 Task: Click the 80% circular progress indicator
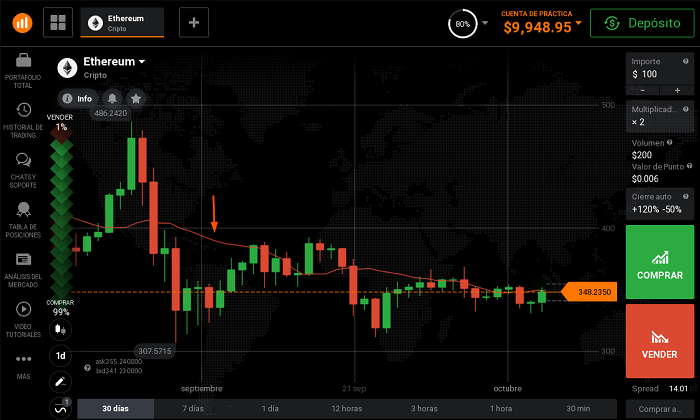pos(462,24)
